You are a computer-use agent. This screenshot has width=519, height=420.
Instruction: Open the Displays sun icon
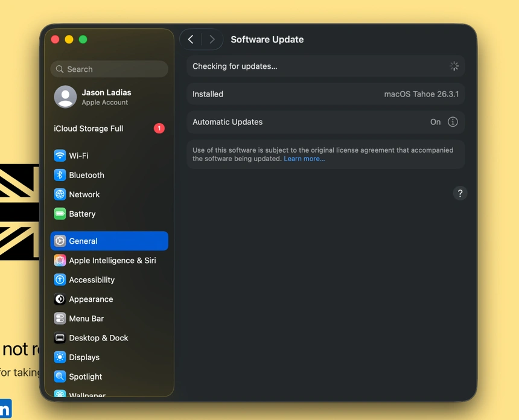pyautogui.click(x=60, y=357)
